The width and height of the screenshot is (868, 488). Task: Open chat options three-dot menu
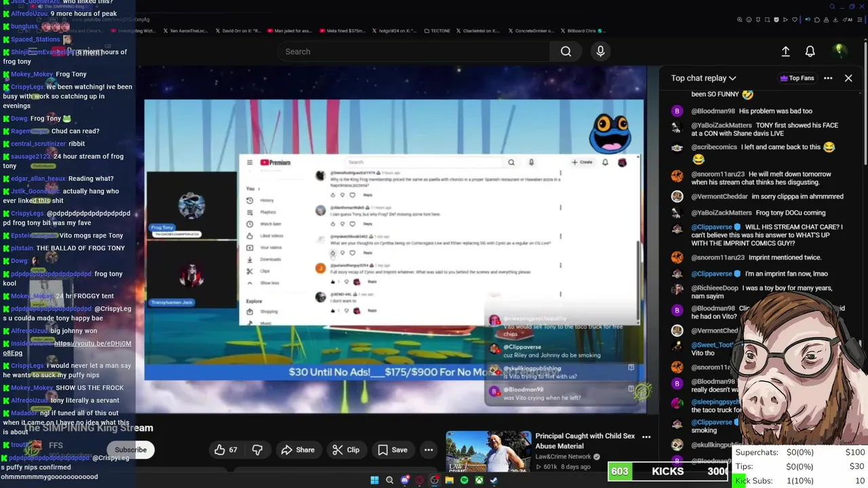pos(828,78)
